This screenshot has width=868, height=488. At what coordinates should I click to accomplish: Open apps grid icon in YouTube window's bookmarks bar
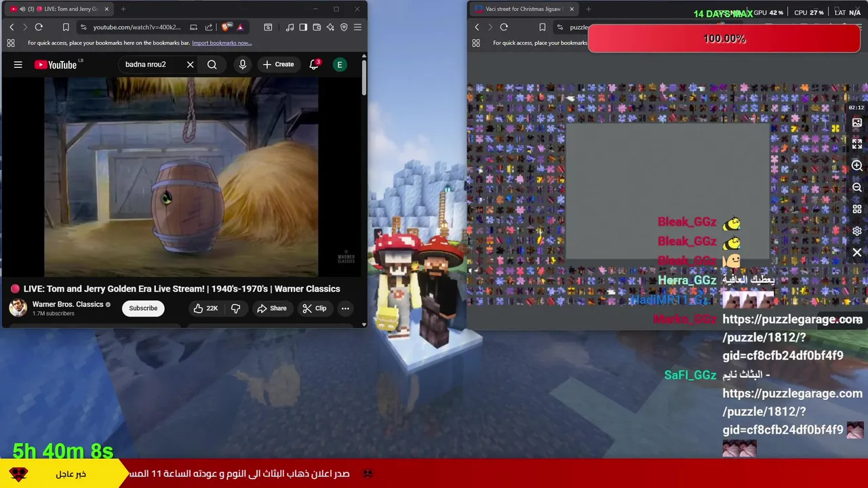coord(11,43)
